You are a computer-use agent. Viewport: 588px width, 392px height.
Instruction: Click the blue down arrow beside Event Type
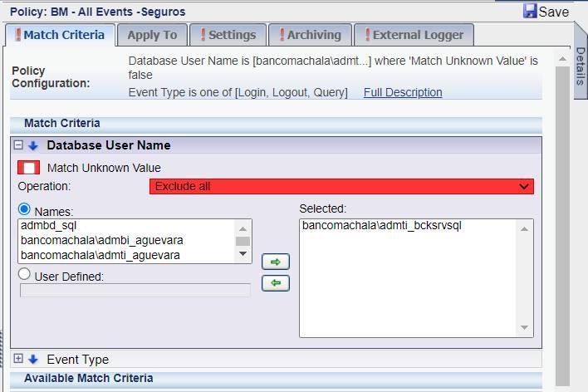[x=33, y=360]
